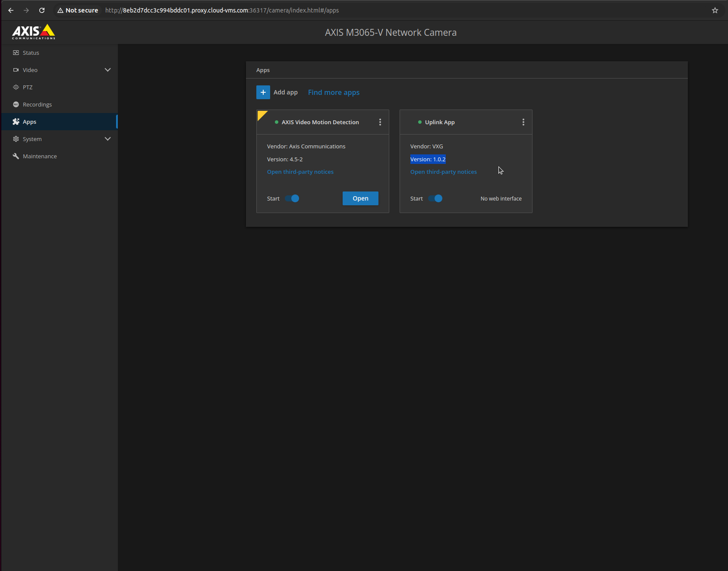
Task: Disable the Uplink App Start switch
Action: click(435, 198)
